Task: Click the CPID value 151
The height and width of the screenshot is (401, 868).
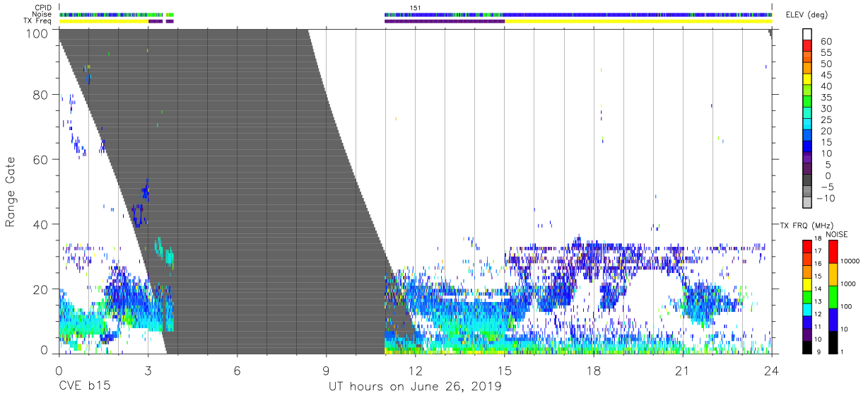Action: point(416,8)
